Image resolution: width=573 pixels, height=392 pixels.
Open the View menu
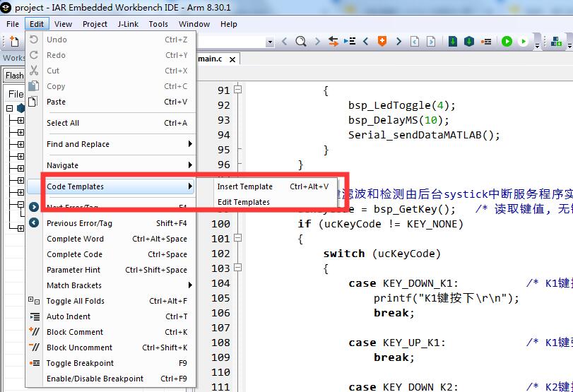tap(63, 24)
